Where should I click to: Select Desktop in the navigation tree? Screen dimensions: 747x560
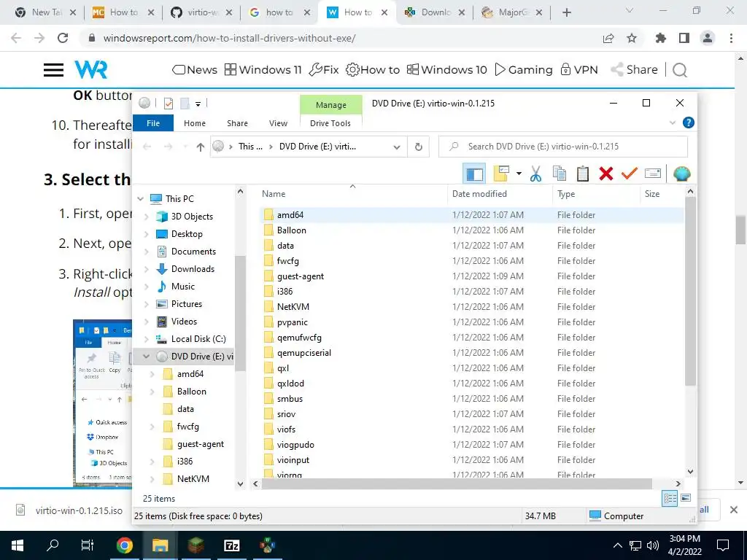tap(186, 234)
